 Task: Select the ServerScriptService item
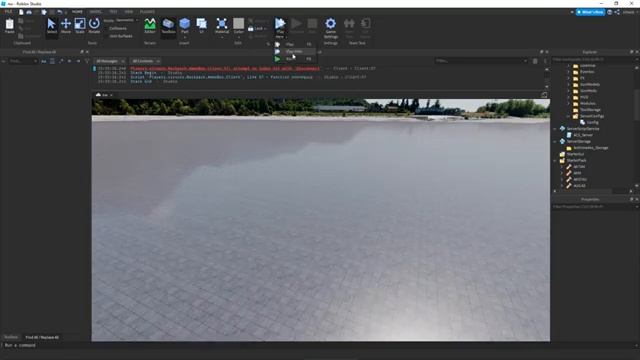coord(582,129)
